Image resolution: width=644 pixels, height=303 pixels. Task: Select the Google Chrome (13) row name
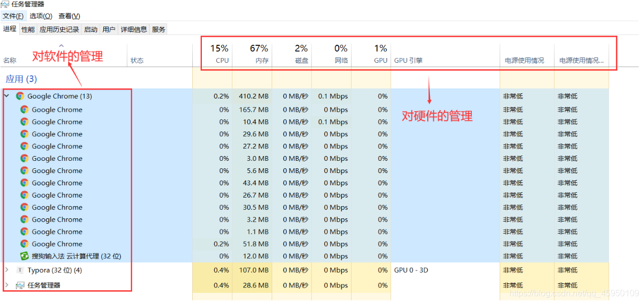click(60, 96)
